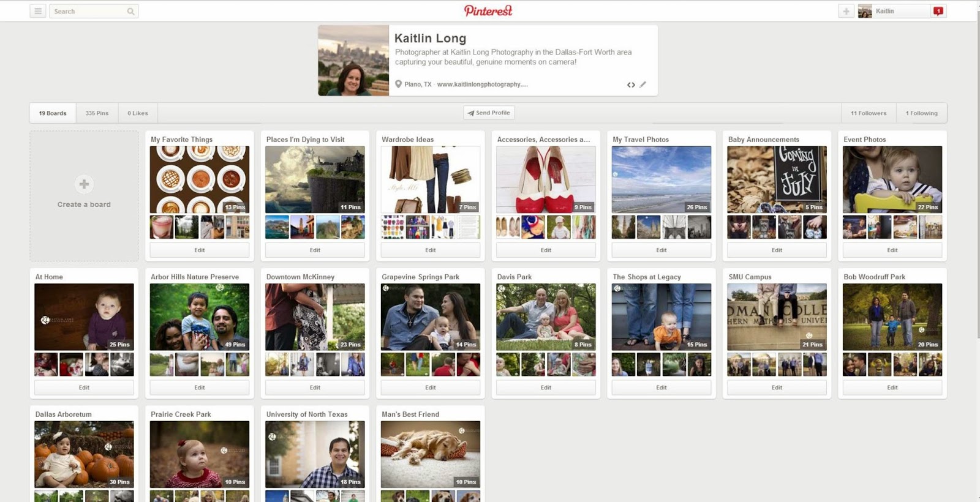Viewport: 980px width, 502px height.
Task: Click the embed code icon on profile card
Action: [x=631, y=84]
